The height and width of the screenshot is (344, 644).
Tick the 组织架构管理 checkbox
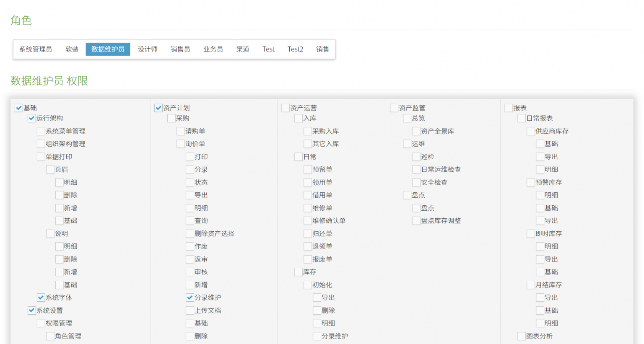click(41, 144)
